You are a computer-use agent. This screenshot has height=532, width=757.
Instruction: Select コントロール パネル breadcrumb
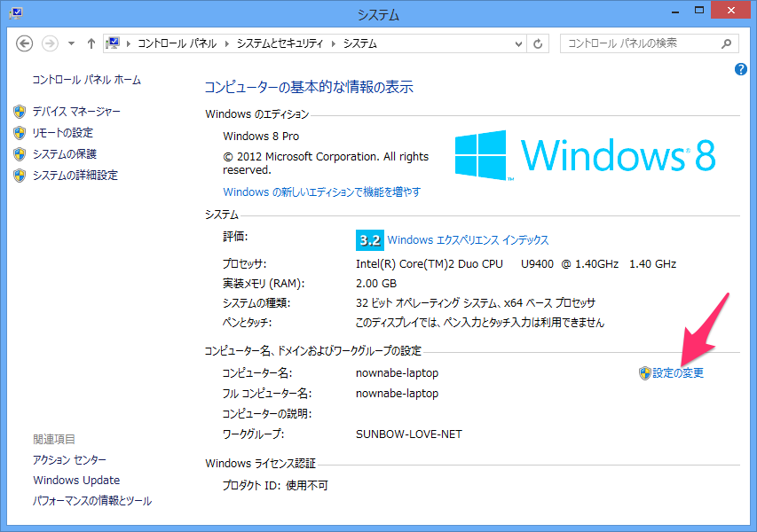click(x=177, y=43)
